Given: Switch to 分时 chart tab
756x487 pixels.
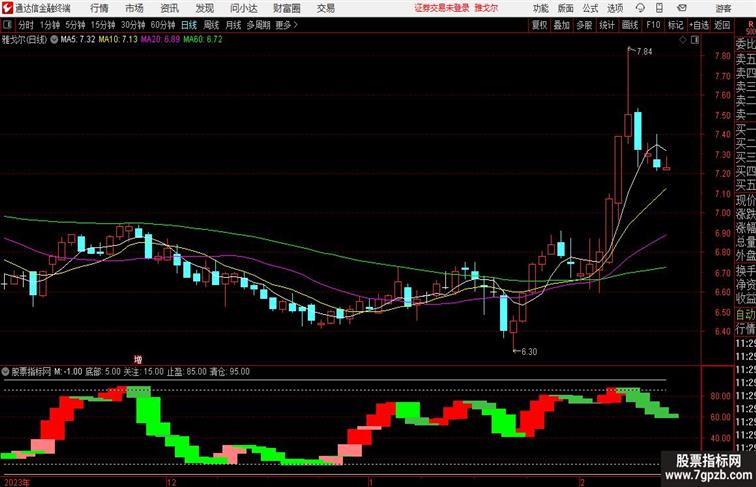Looking at the screenshot, I should [26, 25].
